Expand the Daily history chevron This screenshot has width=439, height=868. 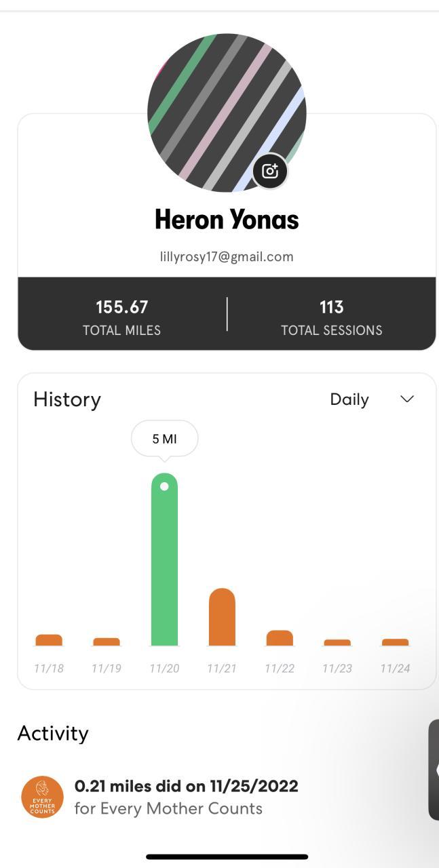(x=407, y=399)
